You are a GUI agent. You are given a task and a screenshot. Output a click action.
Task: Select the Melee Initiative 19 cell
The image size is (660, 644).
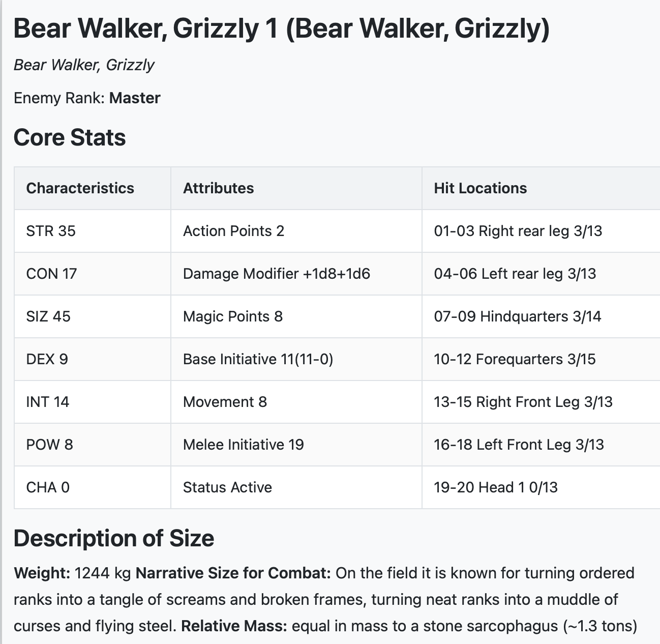(x=243, y=445)
